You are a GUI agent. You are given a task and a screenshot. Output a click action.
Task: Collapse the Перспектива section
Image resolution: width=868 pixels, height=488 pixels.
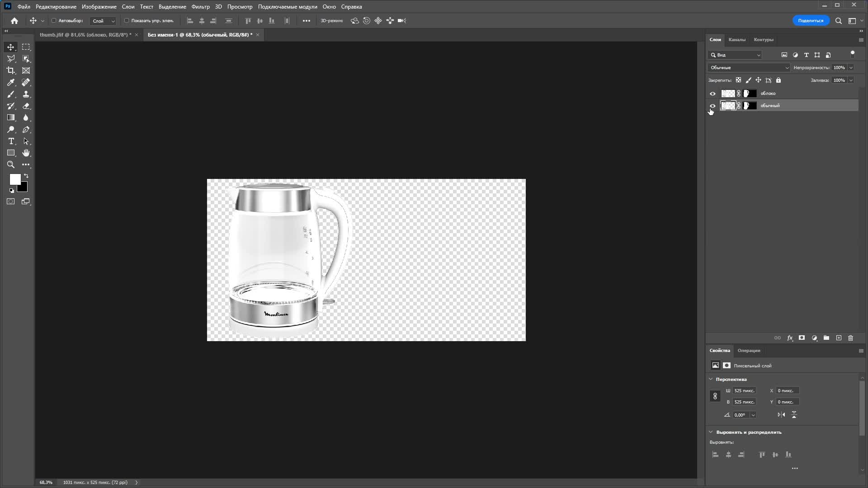click(x=711, y=379)
